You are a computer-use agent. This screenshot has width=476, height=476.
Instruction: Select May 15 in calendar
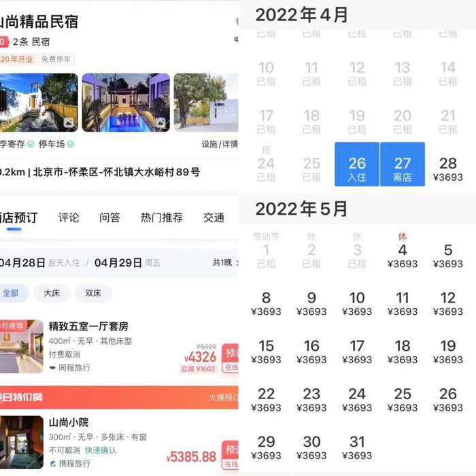pyautogui.click(x=267, y=352)
